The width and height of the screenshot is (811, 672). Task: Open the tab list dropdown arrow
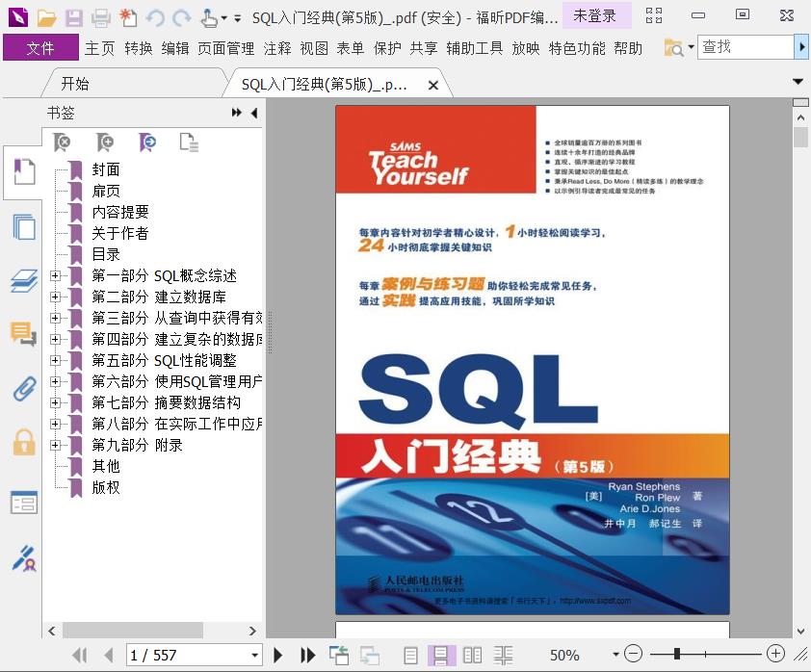(798, 81)
